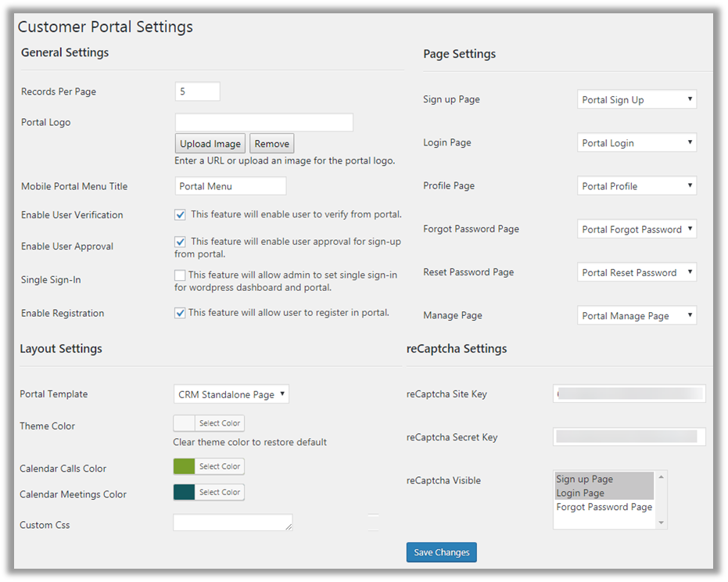The image size is (728, 582).
Task: Expand the Forgot Password Page dropdown
Action: (637, 229)
